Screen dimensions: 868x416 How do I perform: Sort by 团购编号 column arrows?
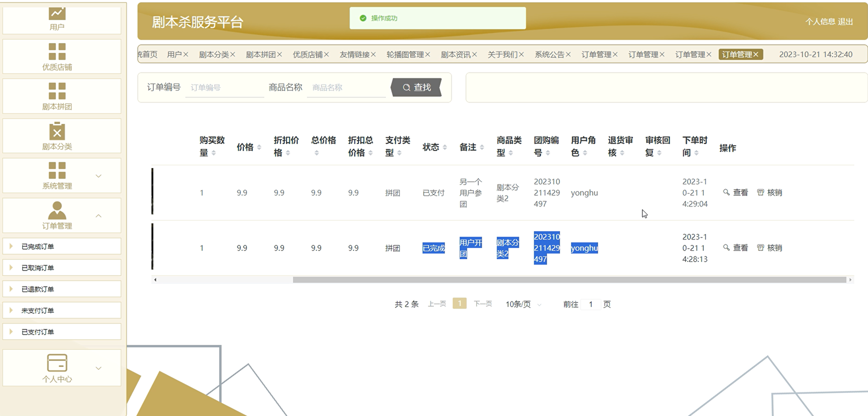[548, 153]
